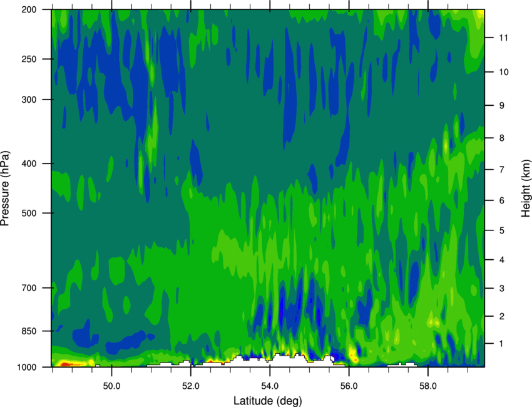This screenshot has width=532, height=407.
Task: Select the 250 pressure tick label
Action: [29, 59]
